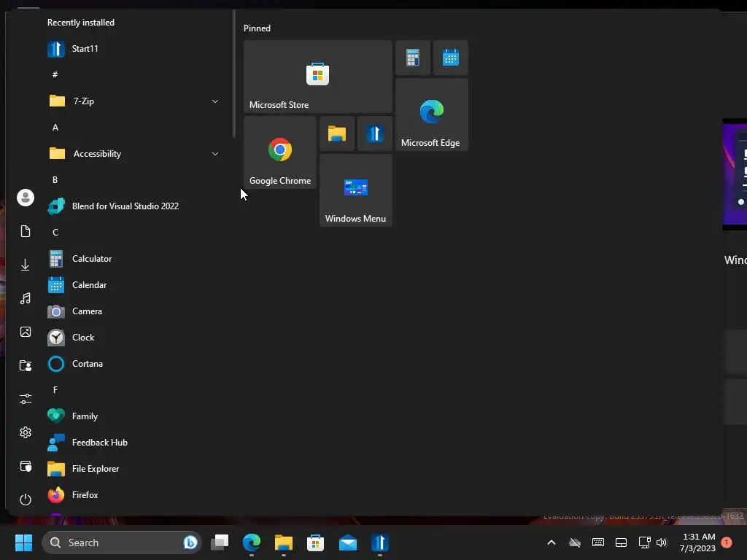The image size is (747, 560).
Task: Expand the Accessibility folder chevron
Action: pyautogui.click(x=215, y=154)
